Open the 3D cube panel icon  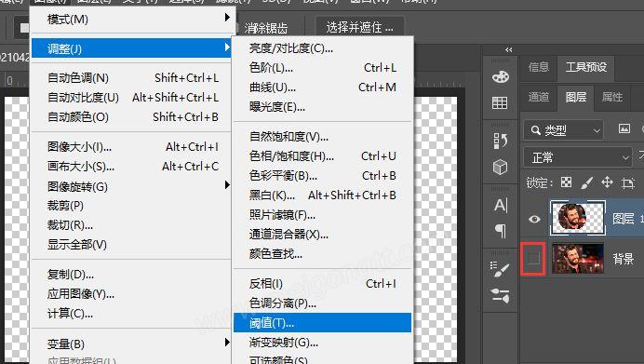tap(501, 168)
